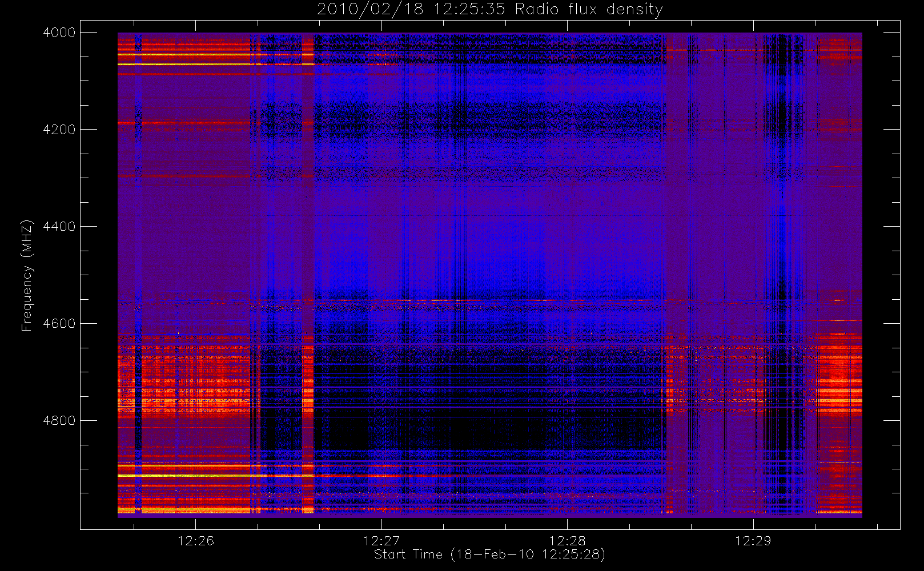Click the '4200' frequency axis label
Viewport: 924px width, 571px height.
point(59,130)
